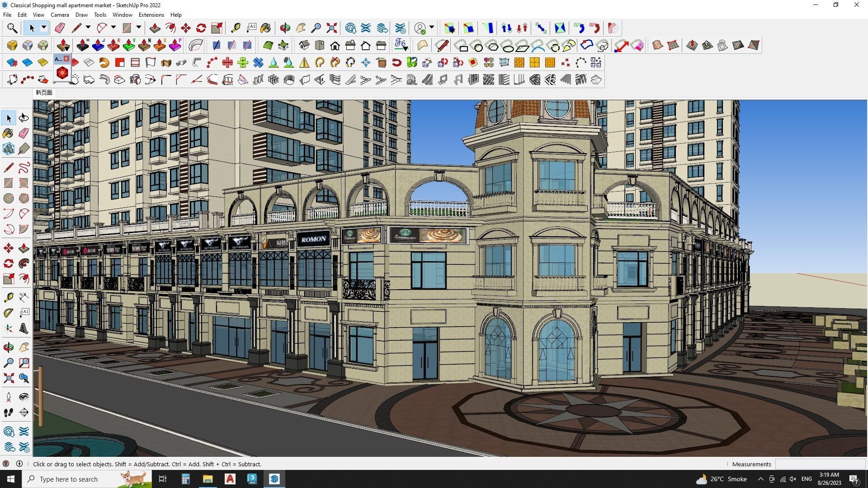Click the Windows Start button
868x488 pixels.
(11, 479)
